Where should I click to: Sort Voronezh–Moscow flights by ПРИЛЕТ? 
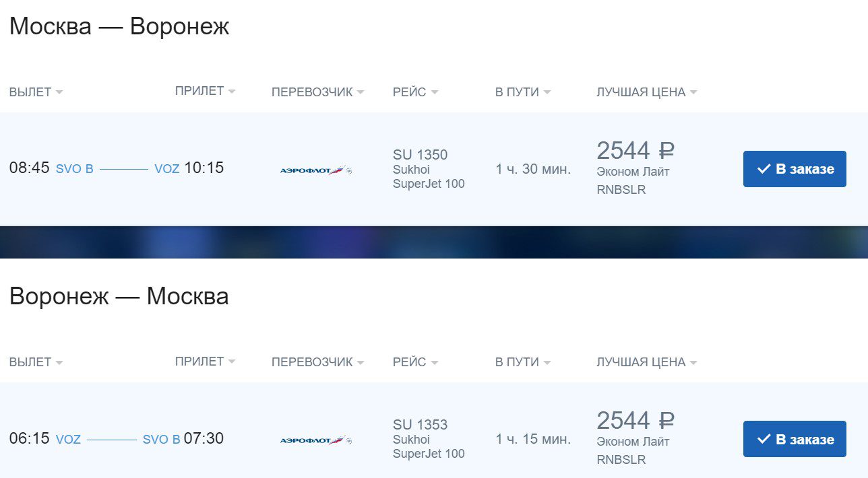205,361
